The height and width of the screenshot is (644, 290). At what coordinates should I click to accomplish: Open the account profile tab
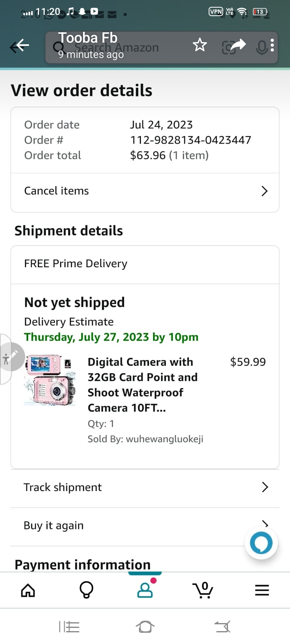tap(145, 590)
